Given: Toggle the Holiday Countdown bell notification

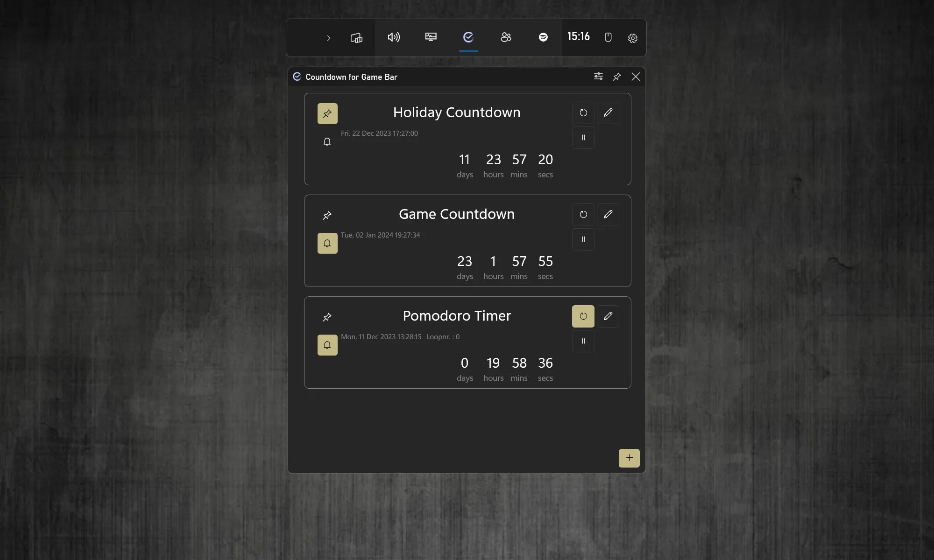Looking at the screenshot, I should tap(327, 141).
